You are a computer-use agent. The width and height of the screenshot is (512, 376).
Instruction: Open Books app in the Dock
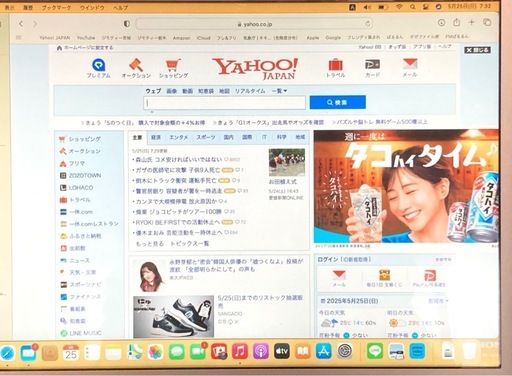303,351
